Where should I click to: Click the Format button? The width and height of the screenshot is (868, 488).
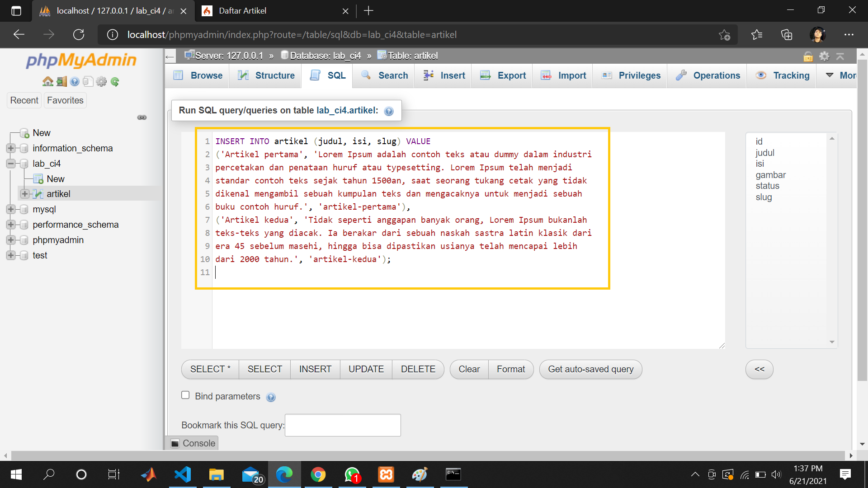pyautogui.click(x=511, y=369)
